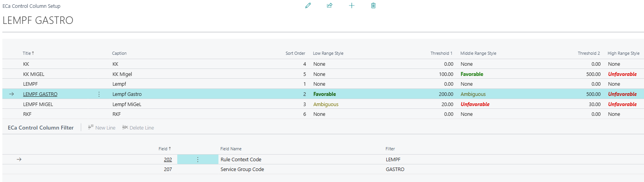
Task: Click the threshold 1 value 100.00
Action: coord(446,74)
